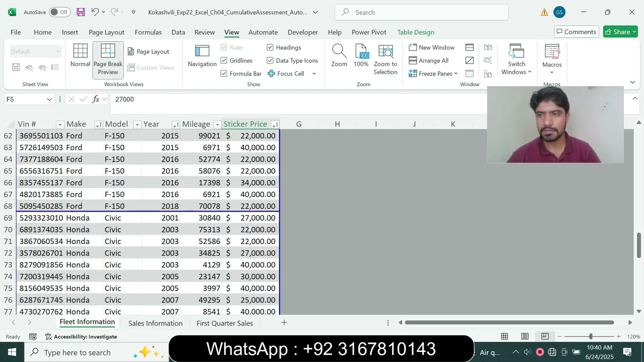Open the Navigation pane

pyautogui.click(x=202, y=56)
